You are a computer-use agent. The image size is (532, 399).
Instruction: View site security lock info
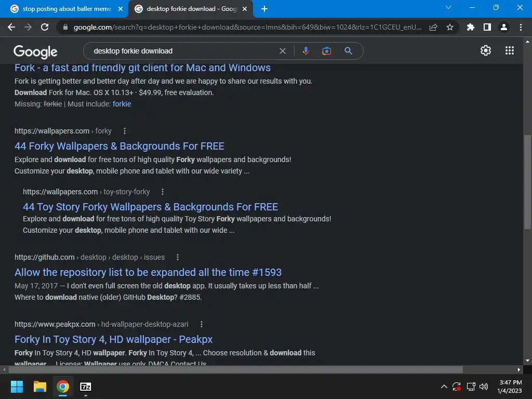[65, 27]
